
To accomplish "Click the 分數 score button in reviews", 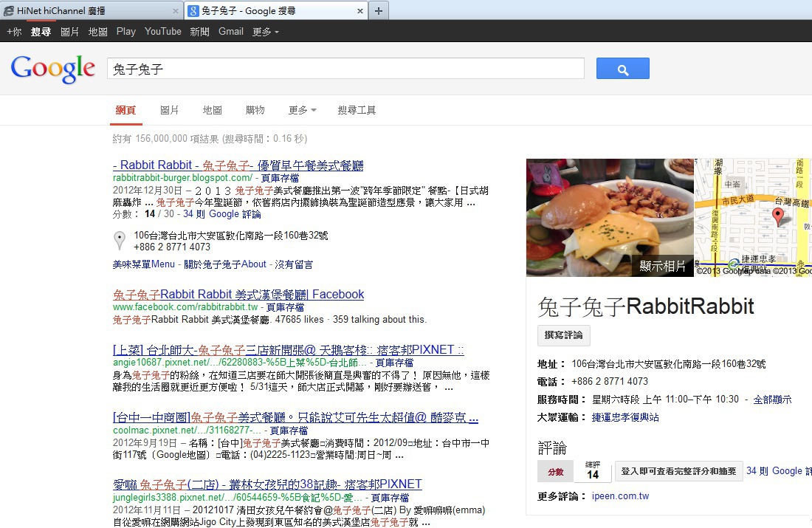I will (x=555, y=472).
